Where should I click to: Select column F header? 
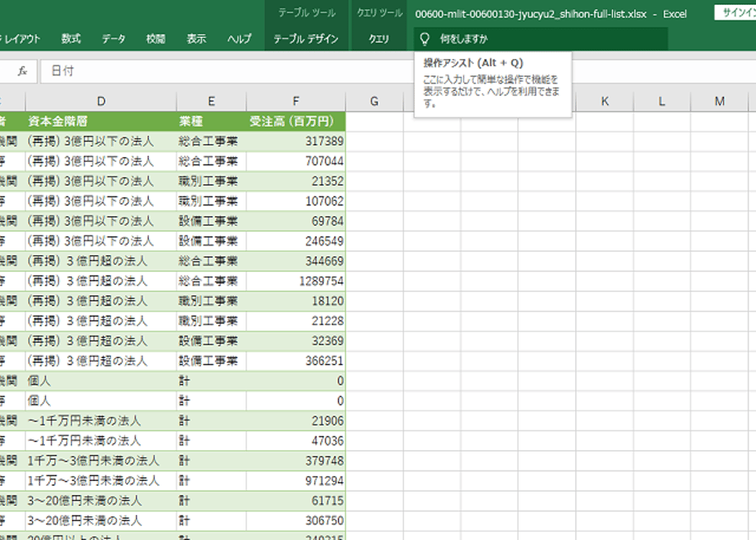coord(295,101)
